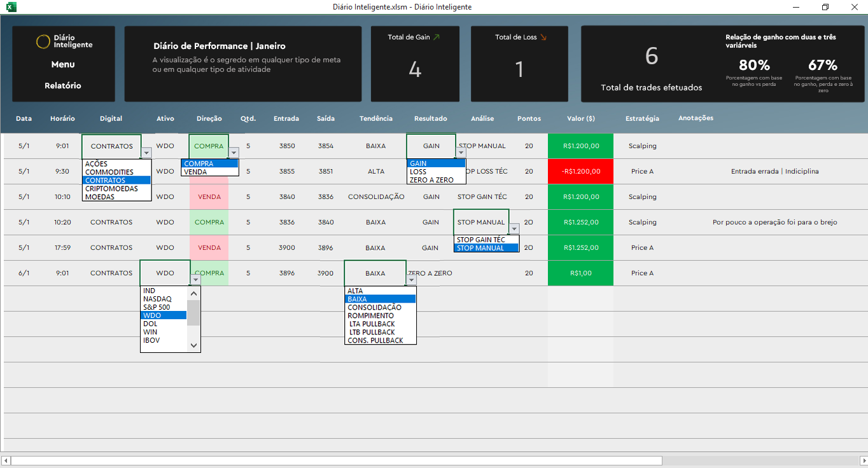The height and width of the screenshot is (468, 868).
Task: Open the Ativo dropdown arrow in 6/1 row
Action: coord(195,280)
